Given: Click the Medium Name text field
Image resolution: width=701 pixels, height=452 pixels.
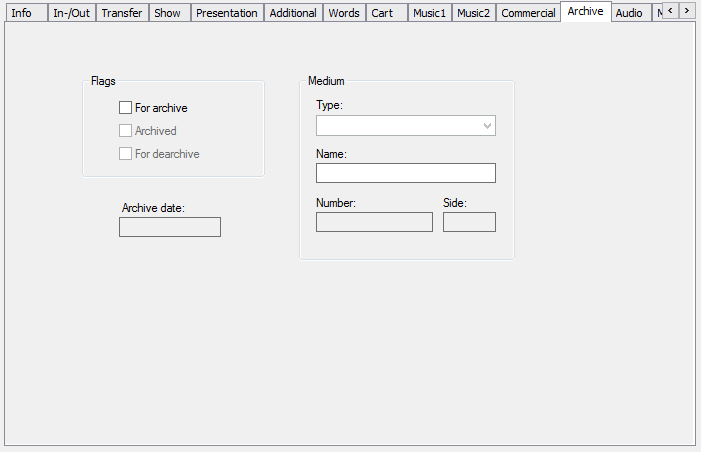Looking at the screenshot, I should (x=405, y=173).
